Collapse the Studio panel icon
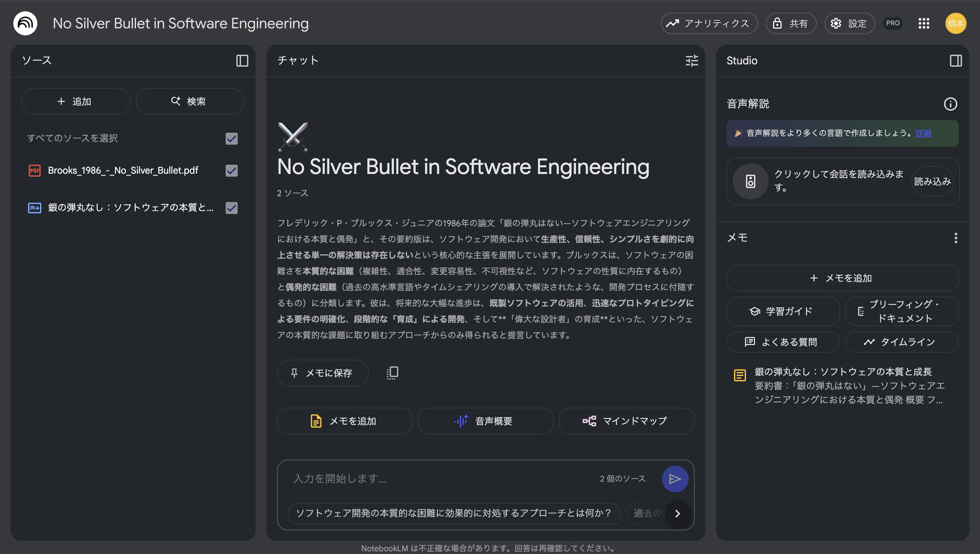Screen dimensions: 980x554 (x=955, y=60)
